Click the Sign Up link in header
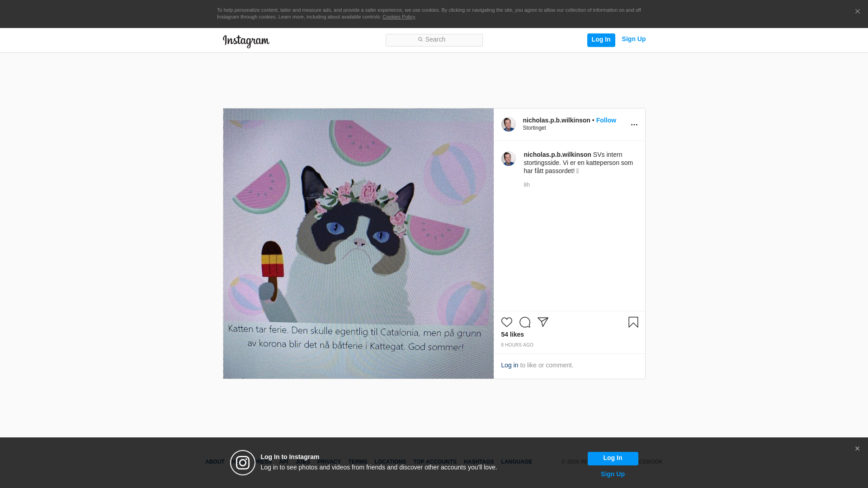 pyautogui.click(x=633, y=39)
